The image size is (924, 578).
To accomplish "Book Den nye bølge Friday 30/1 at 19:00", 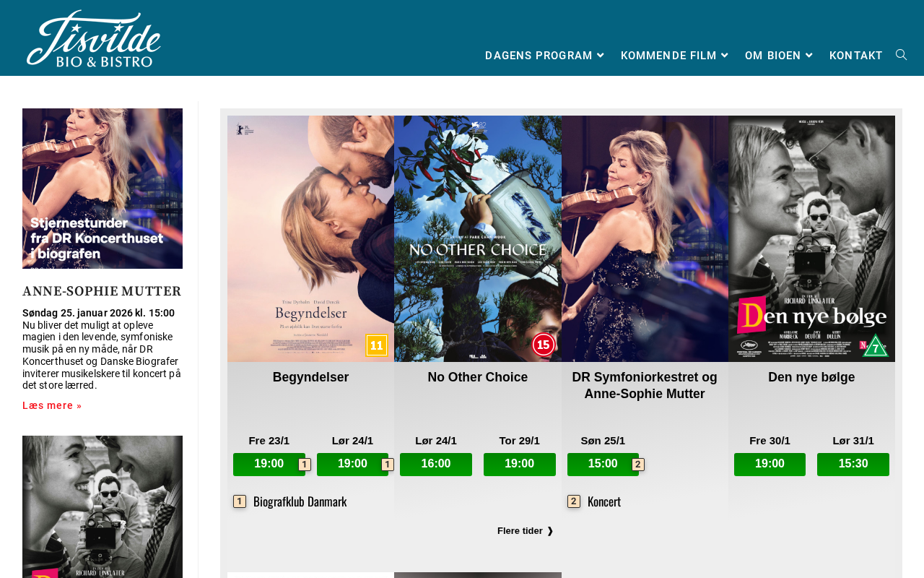I will click(770, 465).
